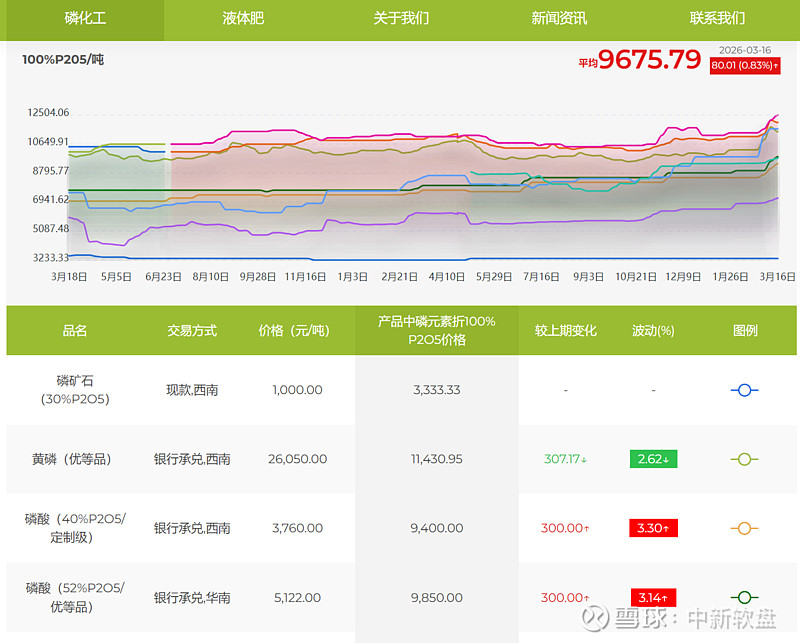Click the 4月10日 axis date label
The image size is (800, 643).
click(x=446, y=277)
